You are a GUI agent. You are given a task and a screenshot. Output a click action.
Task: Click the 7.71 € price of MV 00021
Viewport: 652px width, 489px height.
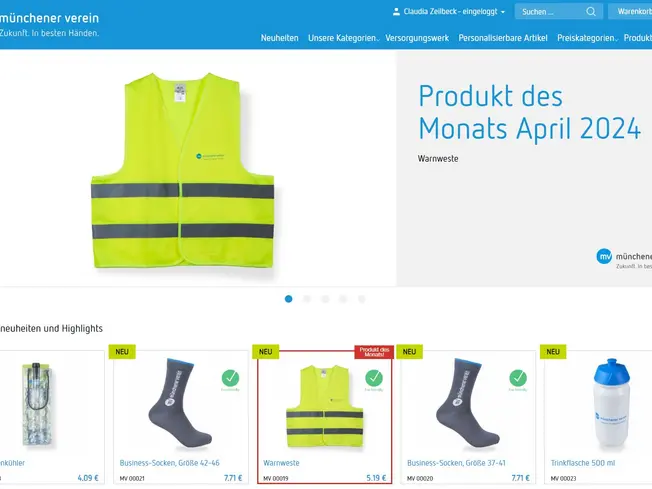pos(233,478)
